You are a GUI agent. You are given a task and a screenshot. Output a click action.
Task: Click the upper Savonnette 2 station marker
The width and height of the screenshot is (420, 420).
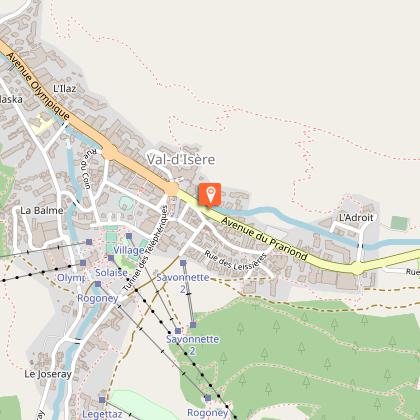click(183, 263)
